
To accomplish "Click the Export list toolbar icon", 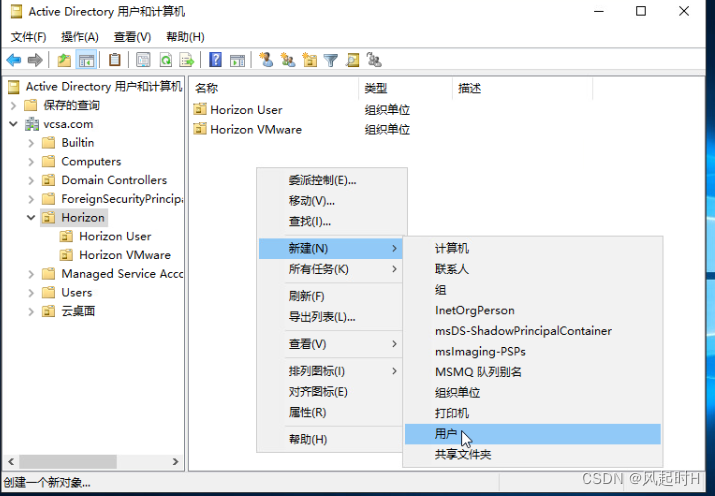I will (x=187, y=60).
